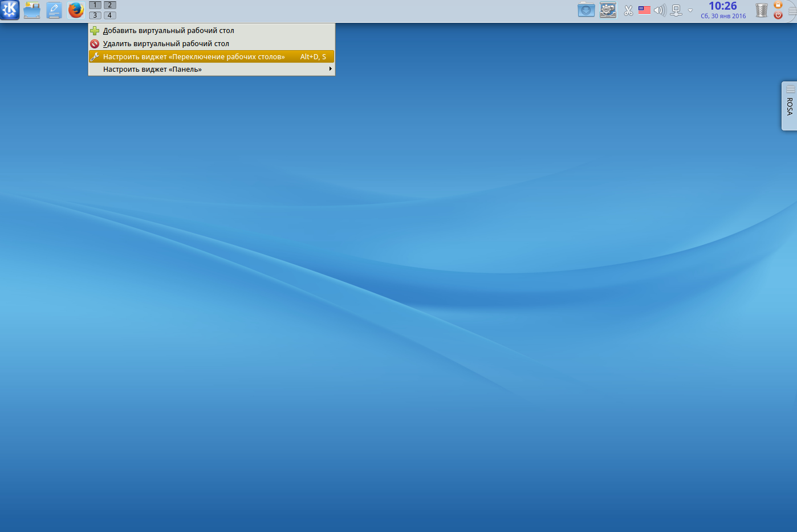Expand hidden system tray icons arrow
Screen dimensions: 797x532
coord(690,10)
